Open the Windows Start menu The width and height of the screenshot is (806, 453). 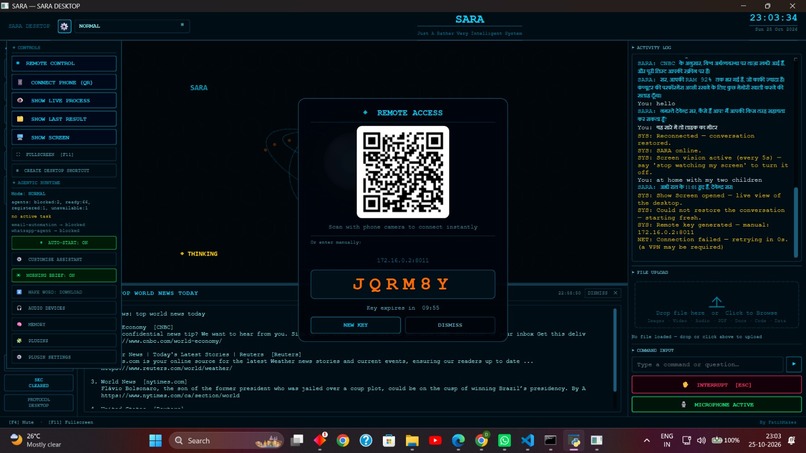(155, 441)
